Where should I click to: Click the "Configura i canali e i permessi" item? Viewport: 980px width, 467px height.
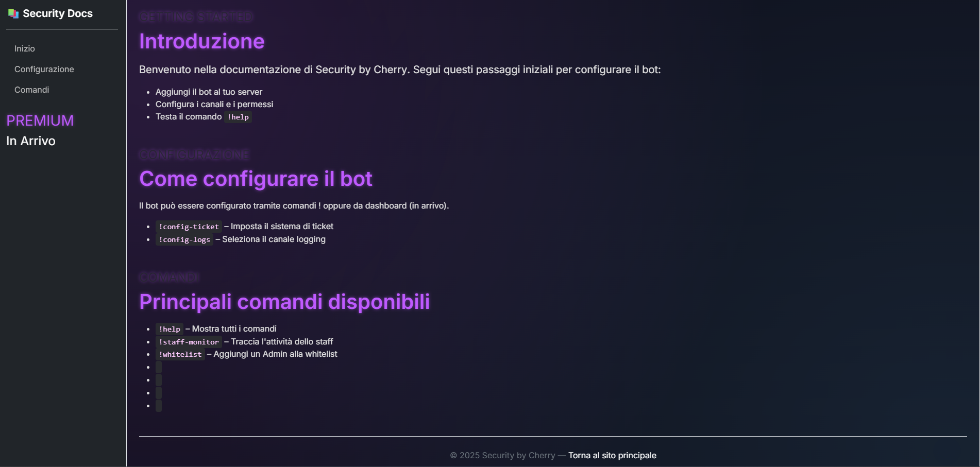pyautogui.click(x=214, y=104)
